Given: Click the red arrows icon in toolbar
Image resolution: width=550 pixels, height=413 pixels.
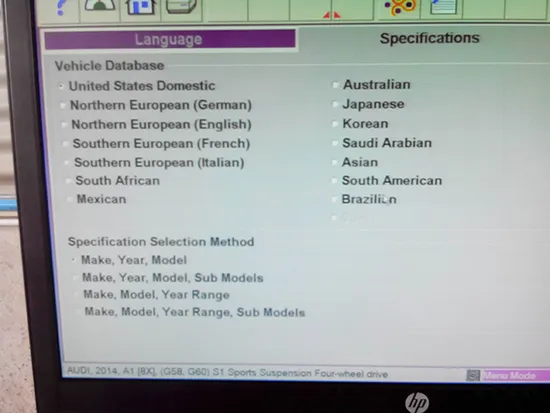Looking at the screenshot, I should tap(331, 14).
